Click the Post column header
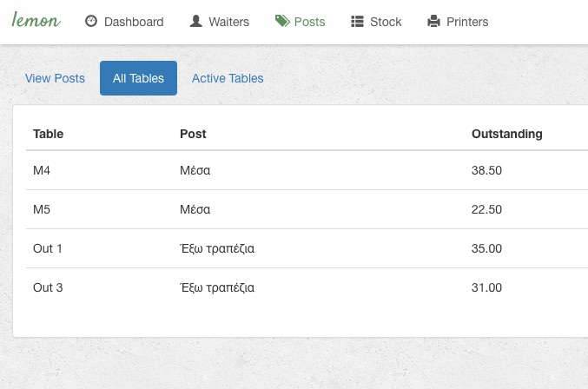 193,134
